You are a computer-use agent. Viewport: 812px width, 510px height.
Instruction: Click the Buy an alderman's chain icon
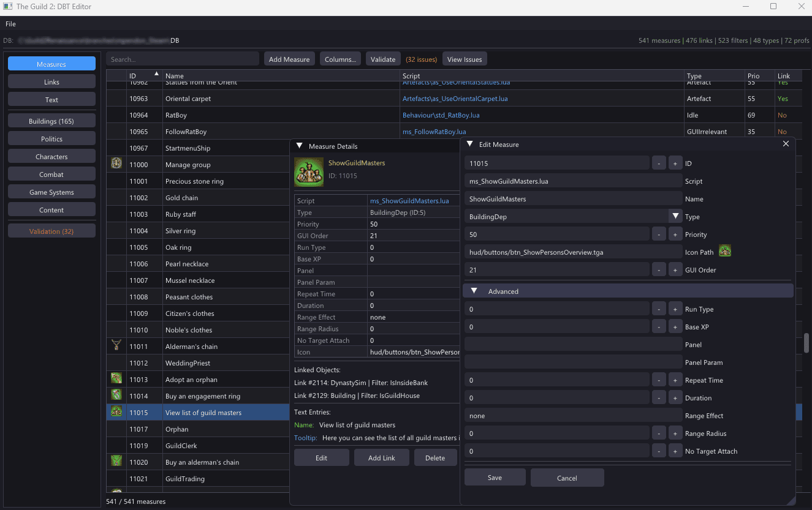[116, 461]
